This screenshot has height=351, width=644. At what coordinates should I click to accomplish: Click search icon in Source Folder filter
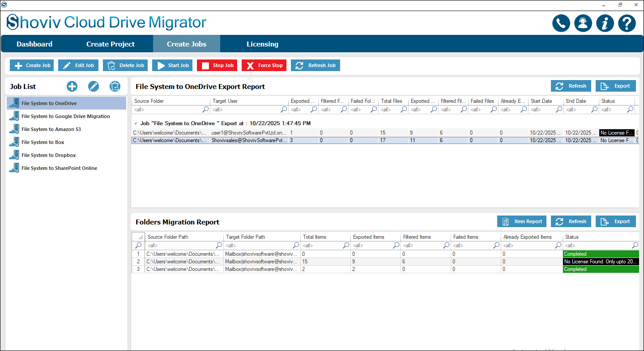[205, 110]
